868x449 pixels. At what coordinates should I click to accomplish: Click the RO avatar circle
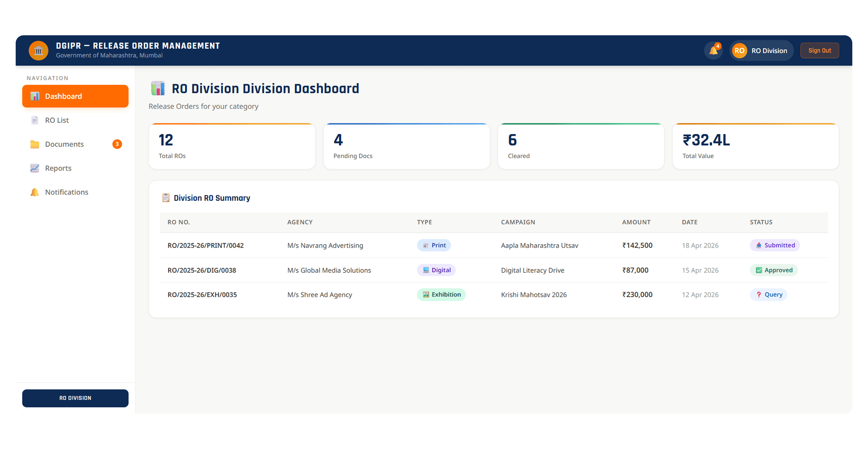(x=739, y=51)
